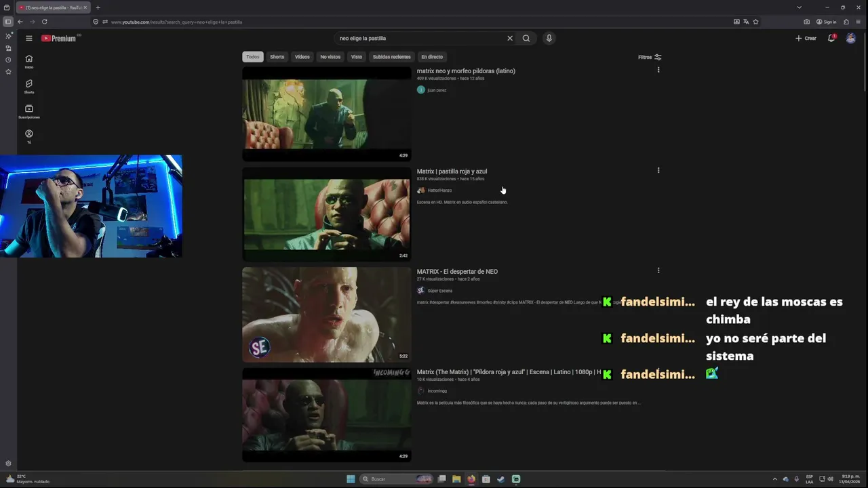Open title Matrix | pastilla roja y azul
Viewport: 868px width, 488px height.
pyautogui.click(x=452, y=171)
